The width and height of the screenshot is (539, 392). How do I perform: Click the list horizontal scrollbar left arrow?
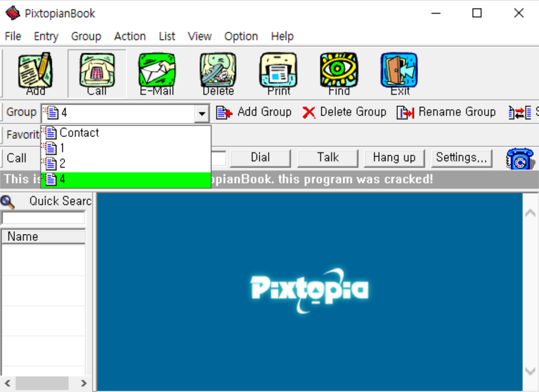(8, 383)
